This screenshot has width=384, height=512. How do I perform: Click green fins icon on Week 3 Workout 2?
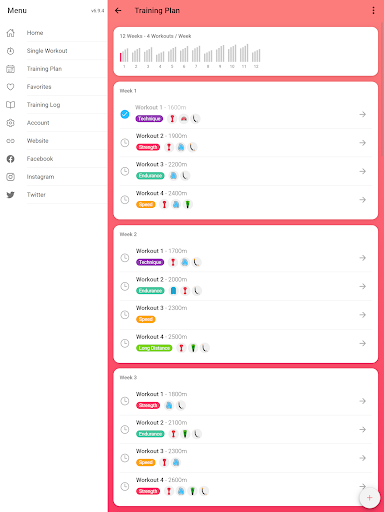click(x=185, y=434)
